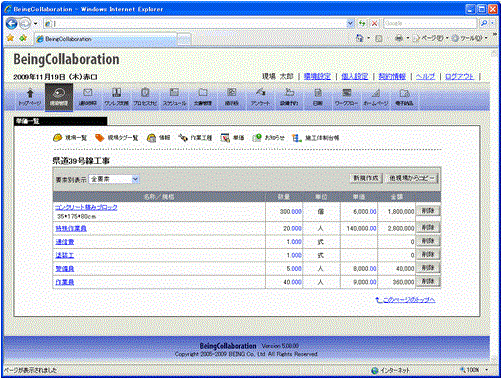Click the IE printer icon
The width and height of the screenshot is (502, 379).
pos(399,38)
